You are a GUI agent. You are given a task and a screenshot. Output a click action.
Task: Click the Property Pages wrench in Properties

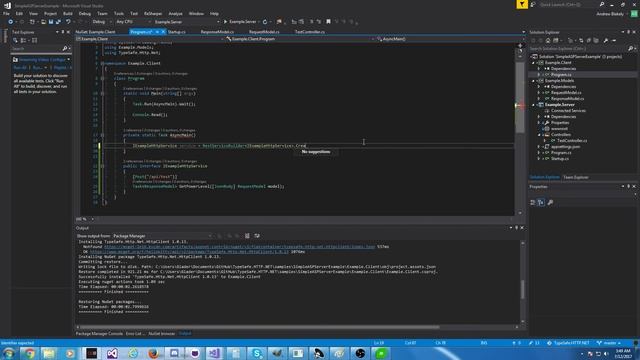pyautogui.click(x=550, y=202)
